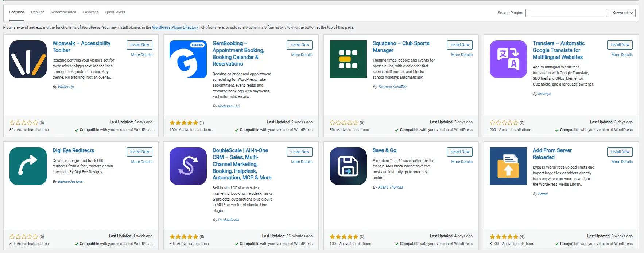Click the star rating of Widewalk plugin
644x253 pixels.
tap(24, 123)
